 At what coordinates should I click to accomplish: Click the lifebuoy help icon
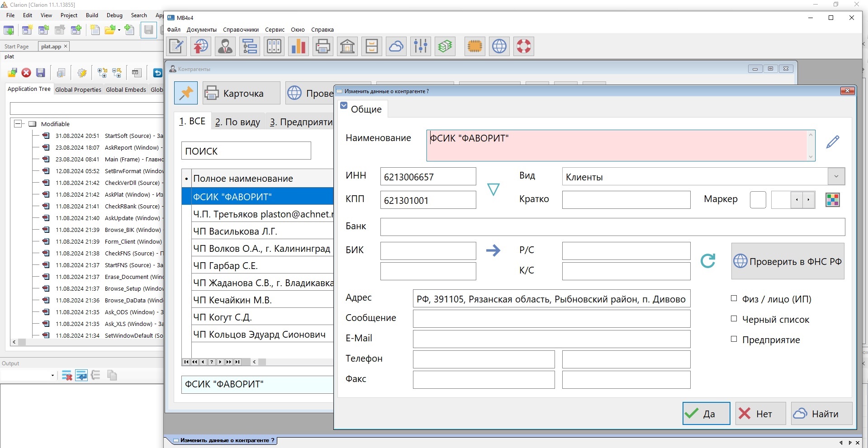tap(524, 46)
